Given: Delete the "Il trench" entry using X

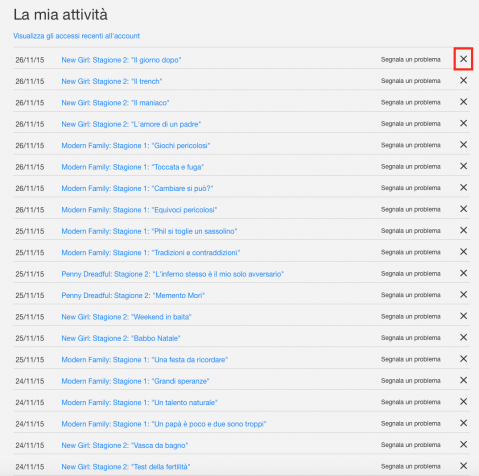Looking at the screenshot, I should click(463, 80).
